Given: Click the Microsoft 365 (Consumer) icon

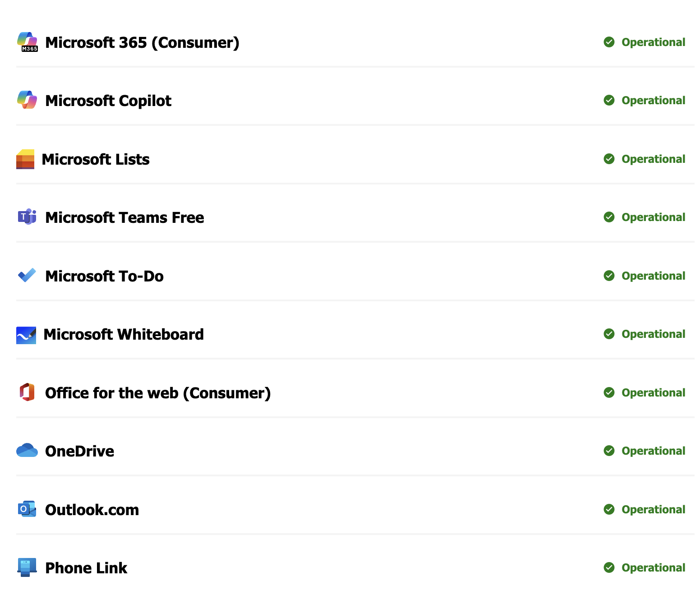Looking at the screenshot, I should click(27, 42).
